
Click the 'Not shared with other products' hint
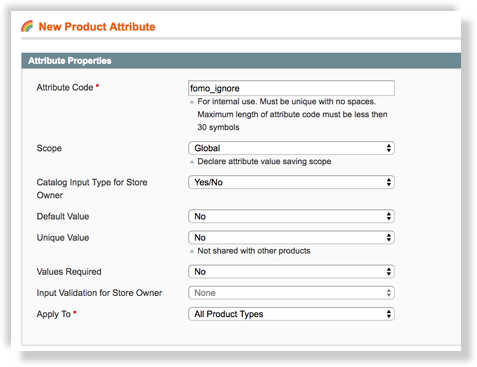tap(254, 251)
